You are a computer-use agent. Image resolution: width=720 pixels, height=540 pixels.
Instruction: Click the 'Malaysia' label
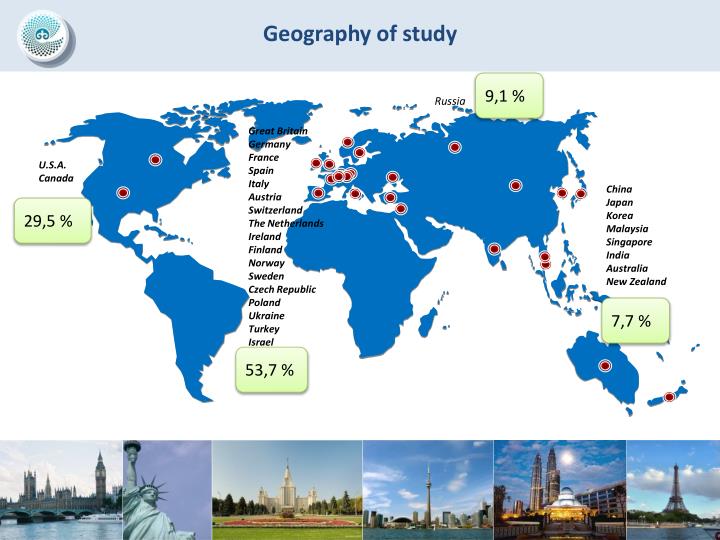[627, 229]
